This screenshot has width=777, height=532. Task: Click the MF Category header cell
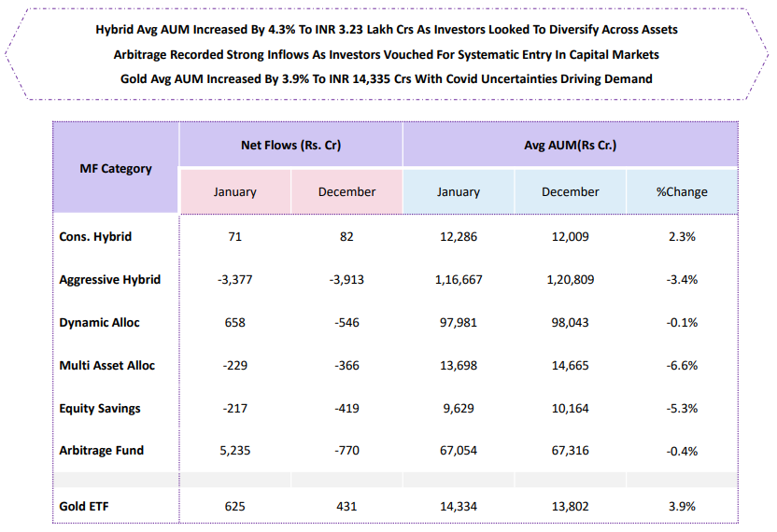[116, 168]
